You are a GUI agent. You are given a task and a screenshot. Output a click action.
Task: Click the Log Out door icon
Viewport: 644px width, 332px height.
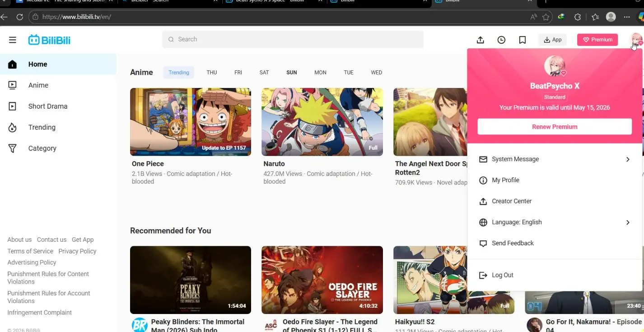tap(483, 275)
